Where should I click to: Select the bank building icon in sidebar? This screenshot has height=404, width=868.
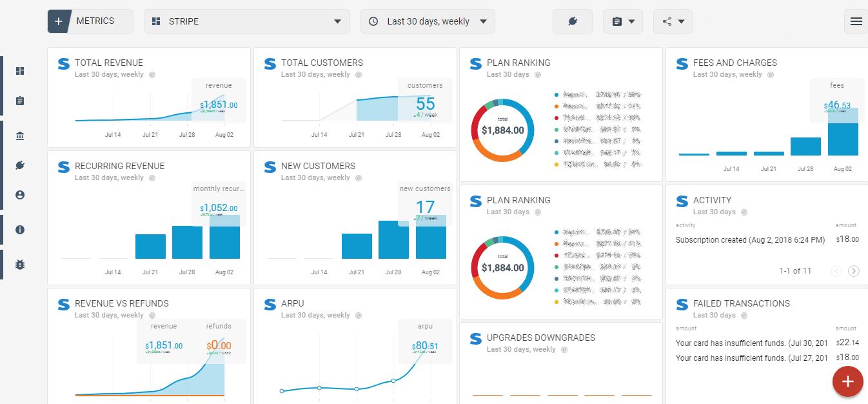tap(20, 136)
